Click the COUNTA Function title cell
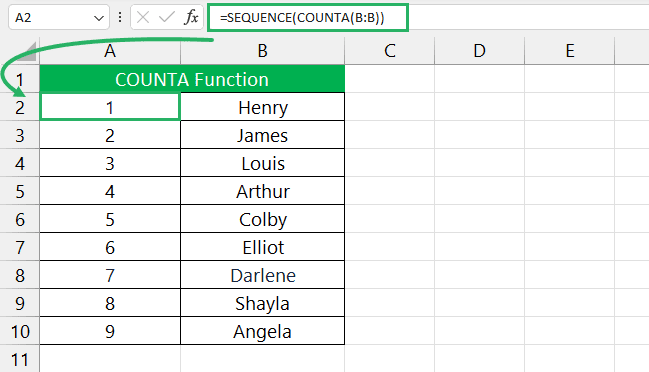This screenshot has width=649, height=372. pyautogui.click(x=192, y=79)
